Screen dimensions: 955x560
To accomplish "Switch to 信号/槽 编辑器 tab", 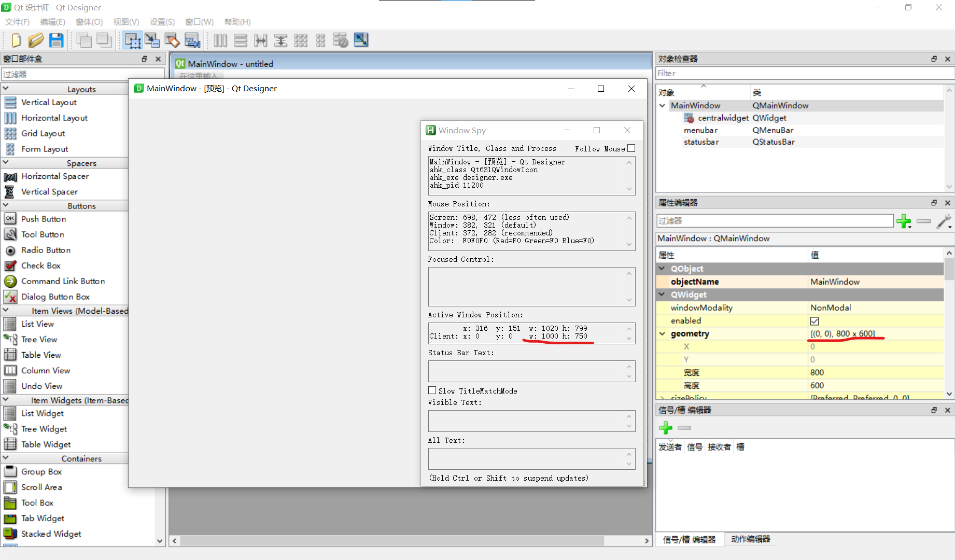I will 689,539.
